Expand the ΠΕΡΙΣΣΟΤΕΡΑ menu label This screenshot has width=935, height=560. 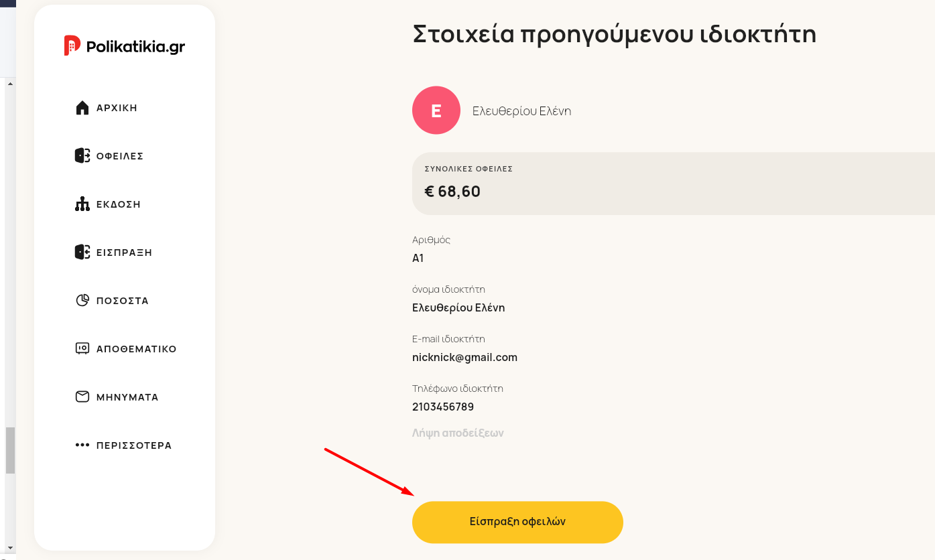[x=134, y=445]
